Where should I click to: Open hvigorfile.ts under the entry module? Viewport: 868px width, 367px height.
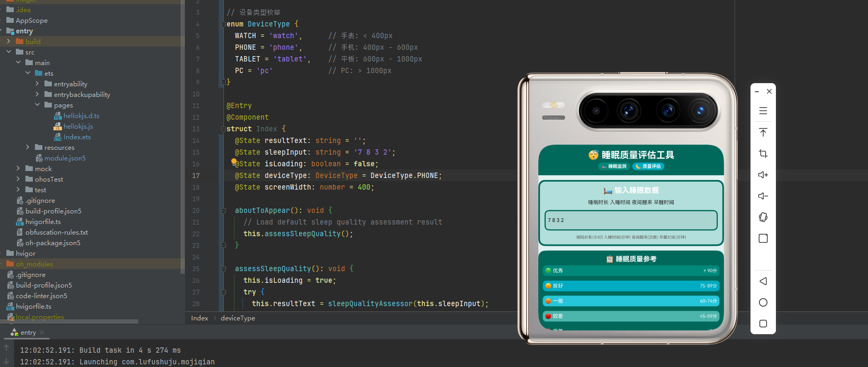point(43,222)
